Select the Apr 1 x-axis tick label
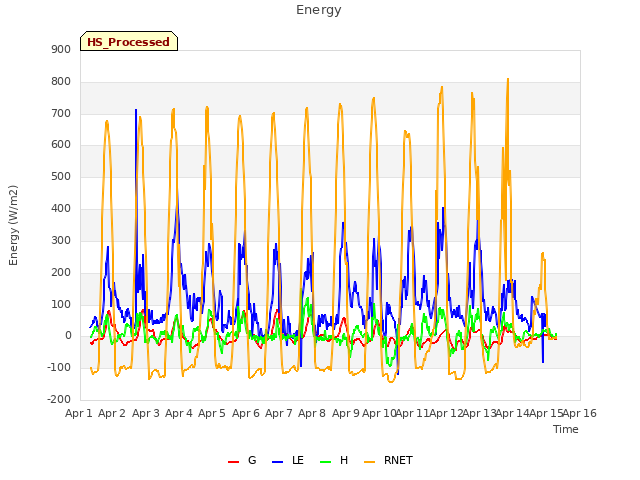Viewport: 640px width, 480px height. 79,413
